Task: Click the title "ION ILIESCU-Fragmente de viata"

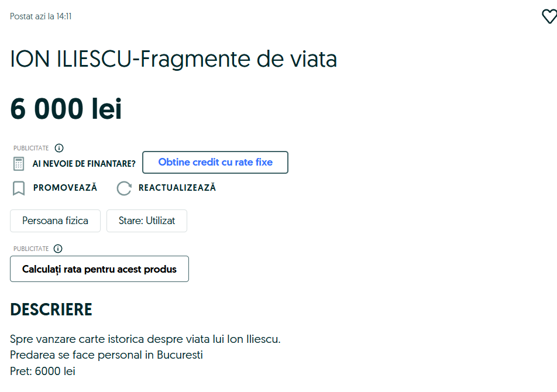Action: click(x=173, y=59)
